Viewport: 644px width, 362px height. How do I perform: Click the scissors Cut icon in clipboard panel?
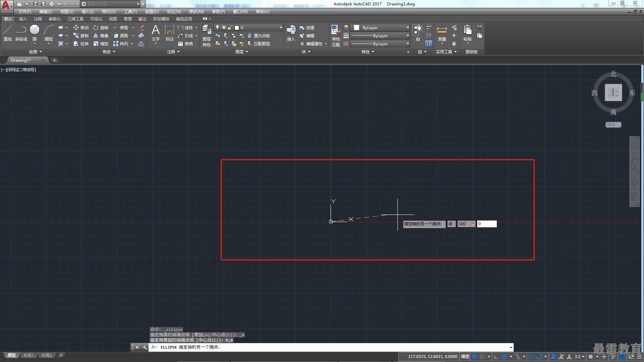[x=480, y=27]
